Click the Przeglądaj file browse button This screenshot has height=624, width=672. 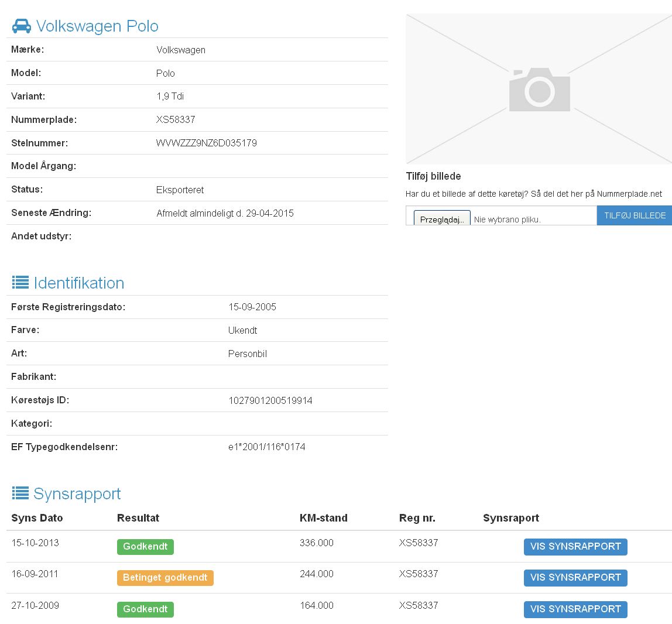point(442,219)
